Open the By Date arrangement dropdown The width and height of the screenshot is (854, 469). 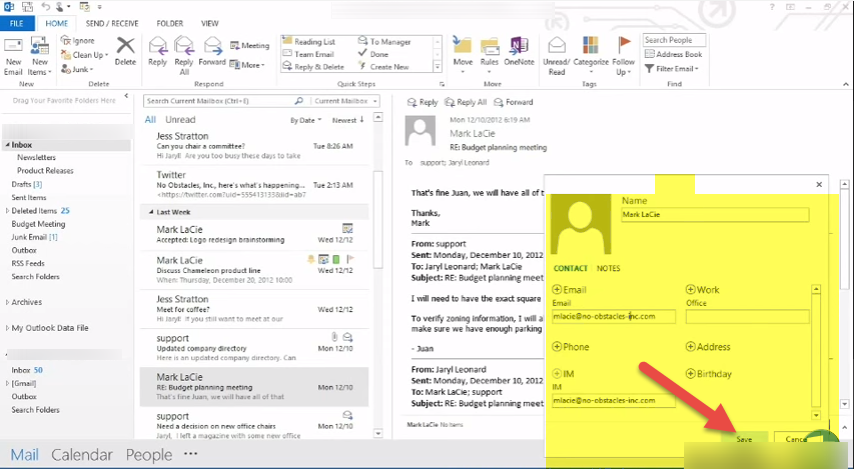coord(306,120)
